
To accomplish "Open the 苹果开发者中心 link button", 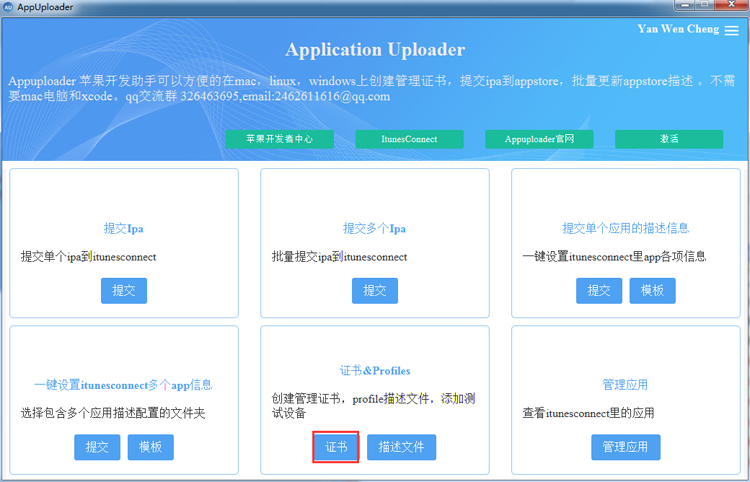I will tap(279, 139).
